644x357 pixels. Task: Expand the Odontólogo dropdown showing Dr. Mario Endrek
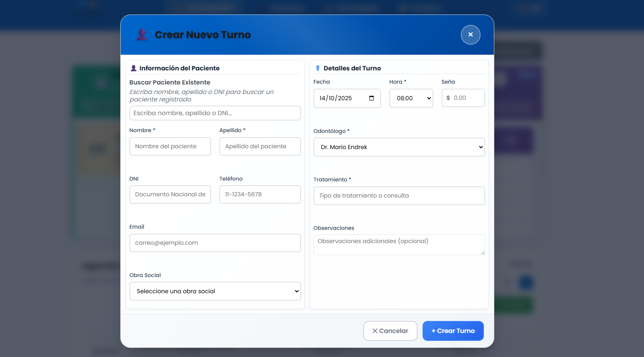[399, 147]
